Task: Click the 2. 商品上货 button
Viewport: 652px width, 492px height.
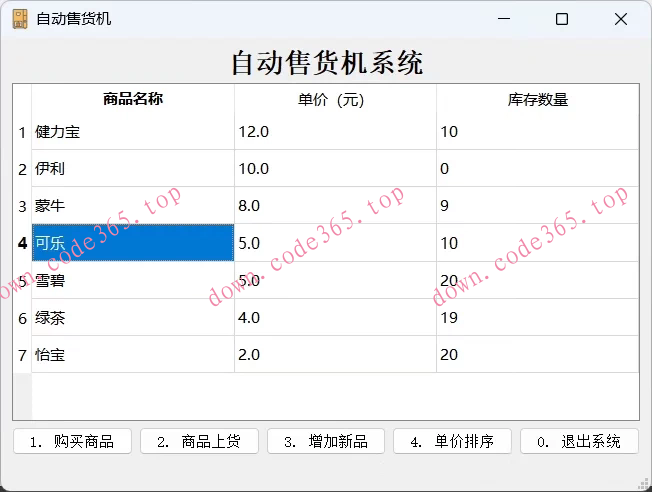Action: (199, 441)
